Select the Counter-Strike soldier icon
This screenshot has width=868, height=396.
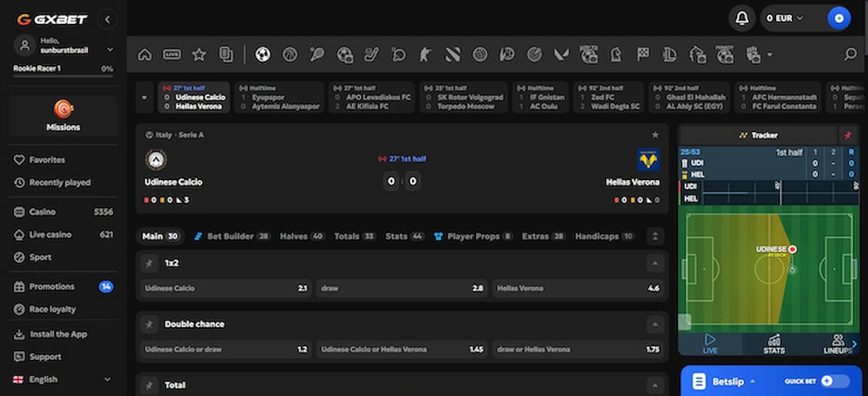point(425,54)
